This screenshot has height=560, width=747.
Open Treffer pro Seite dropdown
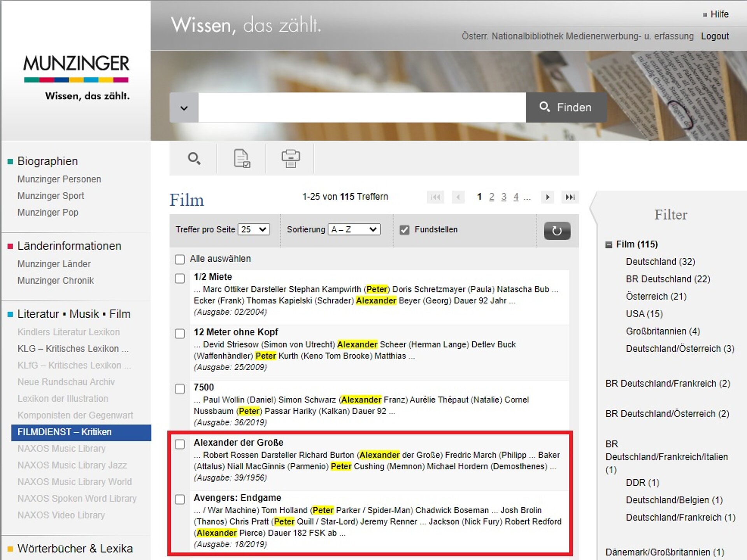(254, 229)
